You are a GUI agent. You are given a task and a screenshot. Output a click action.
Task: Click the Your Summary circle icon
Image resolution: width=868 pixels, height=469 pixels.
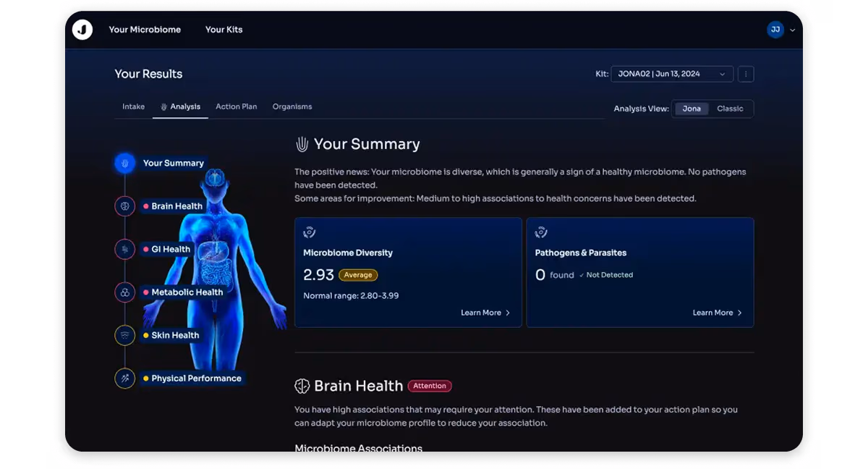pos(125,163)
